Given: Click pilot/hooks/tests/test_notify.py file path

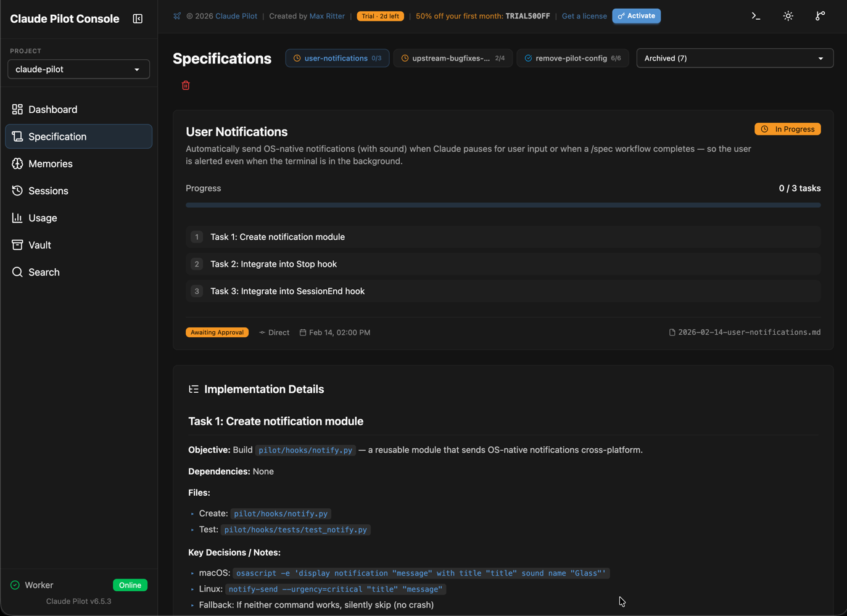Looking at the screenshot, I should [295, 530].
